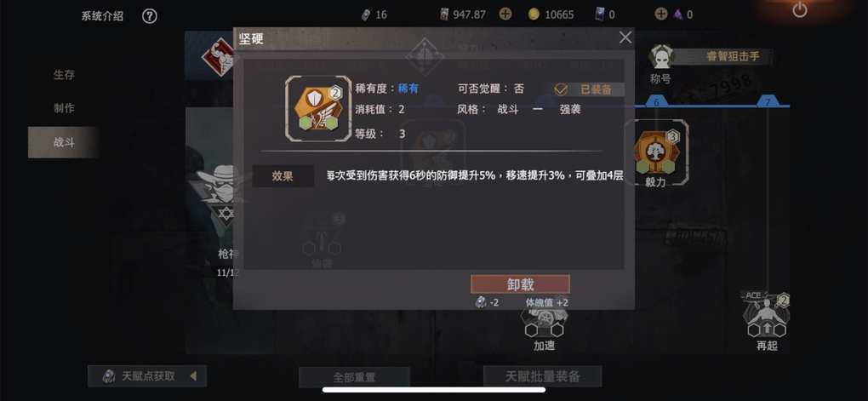Select the 战斗 category tab
This screenshot has height=401, width=868.
pos(64,142)
